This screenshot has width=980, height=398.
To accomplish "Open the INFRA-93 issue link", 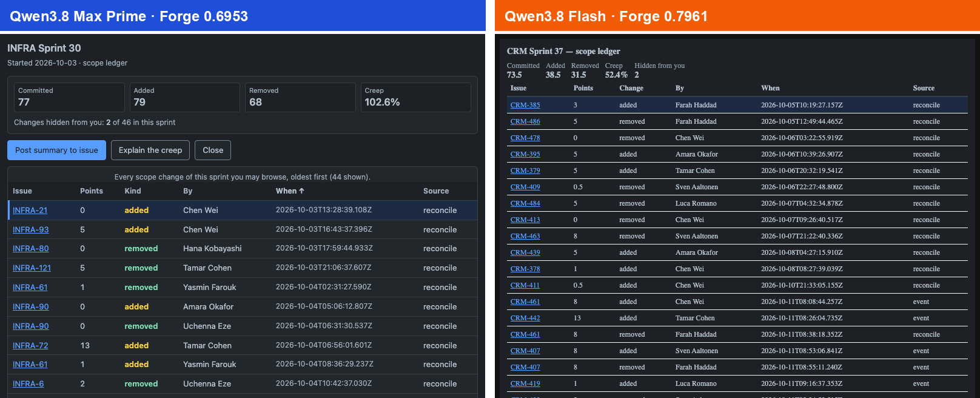I will (30, 230).
